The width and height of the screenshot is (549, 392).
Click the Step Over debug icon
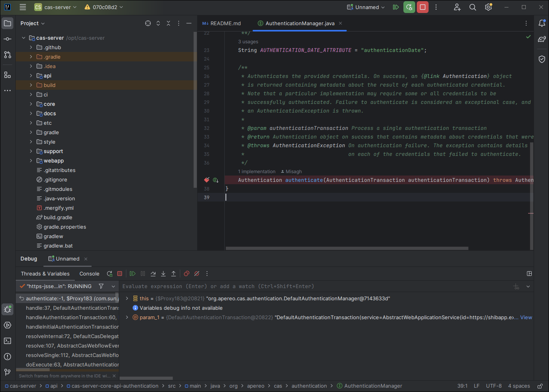tap(153, 274)
